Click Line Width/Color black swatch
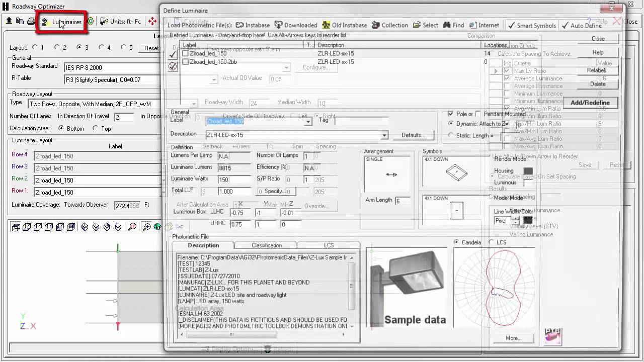Screen dimensions: 644x362 (528, 220)
